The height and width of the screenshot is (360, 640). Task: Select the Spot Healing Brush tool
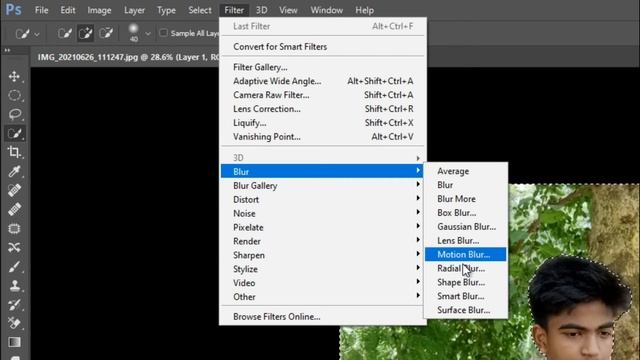pyautogui.click(x=14, y=190)
